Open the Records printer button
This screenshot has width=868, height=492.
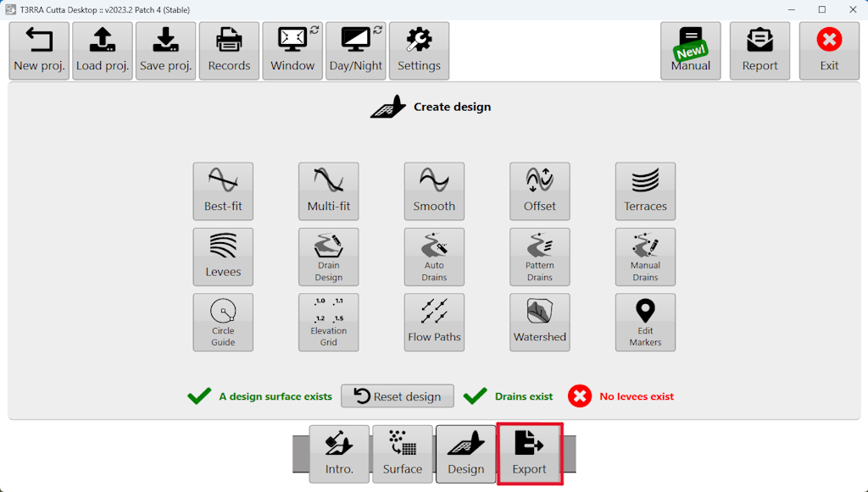(x=229, y=51)
